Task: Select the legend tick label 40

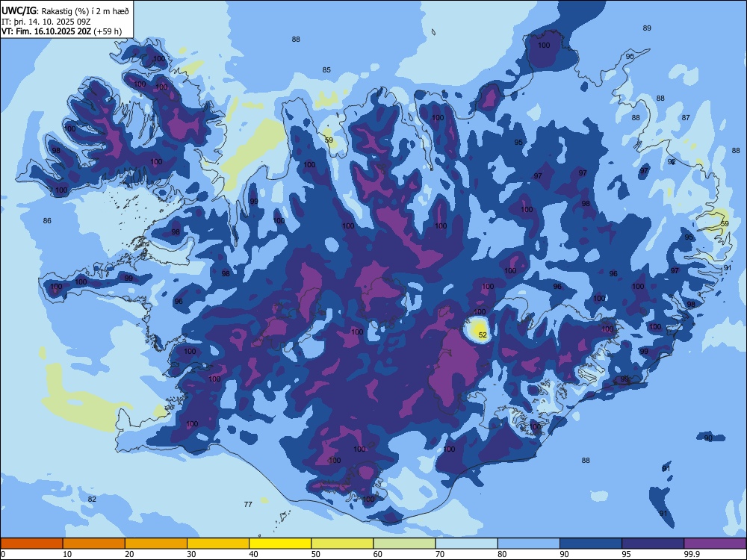Action: (253, 554)
